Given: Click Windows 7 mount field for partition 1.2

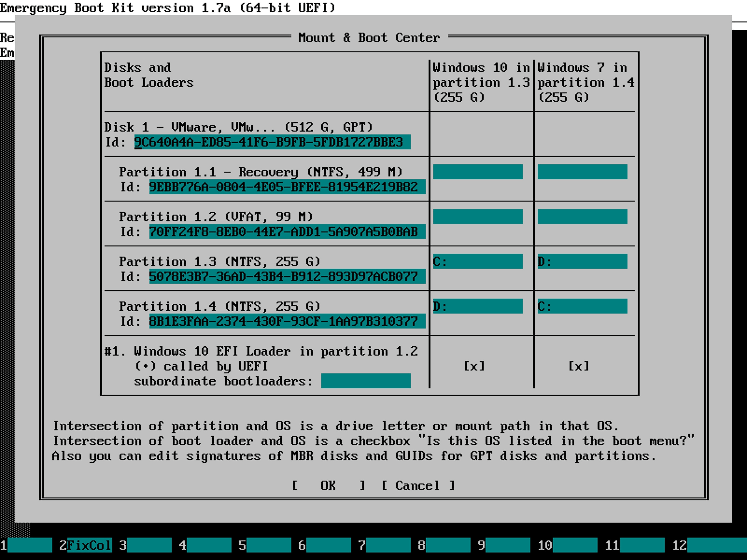Looking at the screenshot, I should tap(582, 217).
